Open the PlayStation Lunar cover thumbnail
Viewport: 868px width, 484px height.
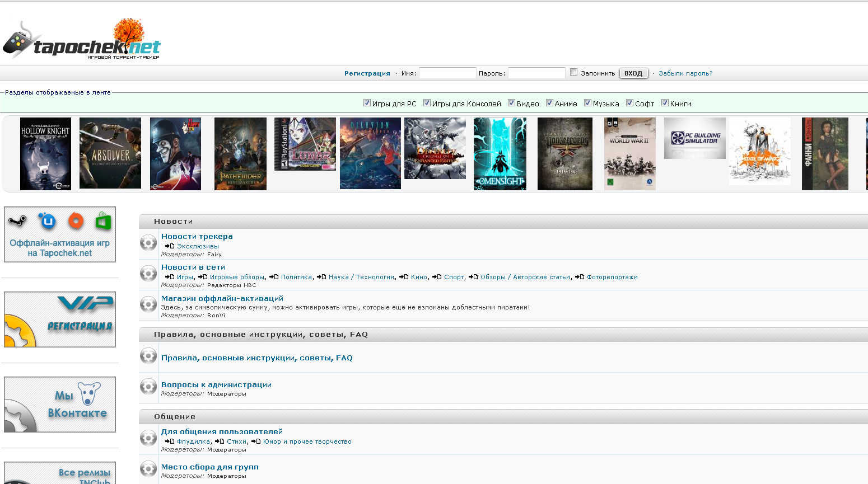(x=305, y=144)
